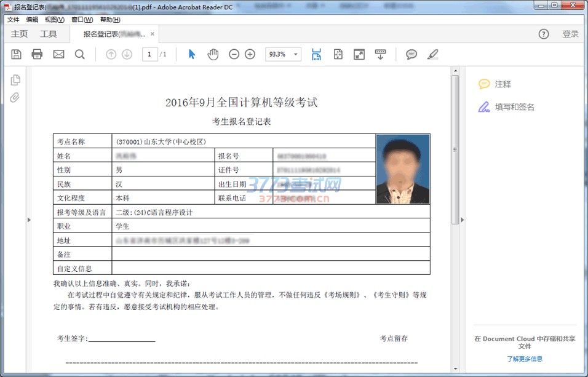Screen dimensions: 588x377
Task: Toggle full screen reading mode
Action: pos(359,54)
